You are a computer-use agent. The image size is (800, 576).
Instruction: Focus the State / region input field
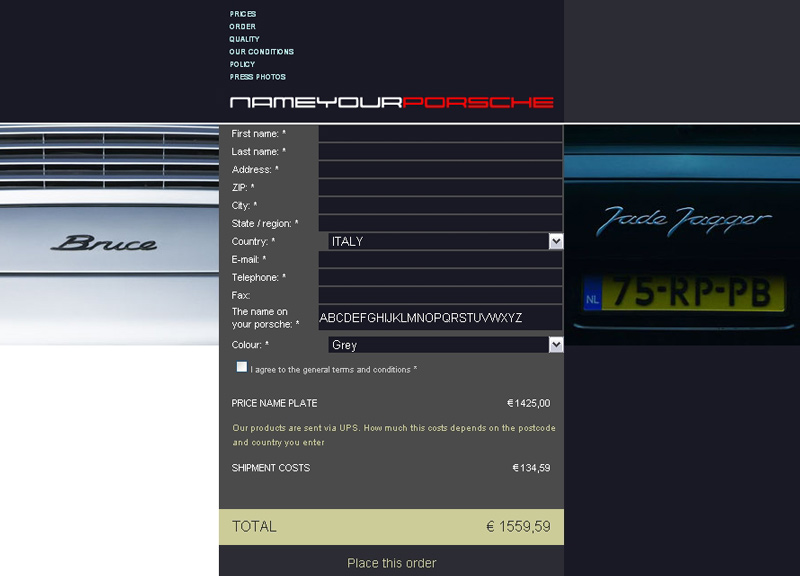[x=440, y=223]
